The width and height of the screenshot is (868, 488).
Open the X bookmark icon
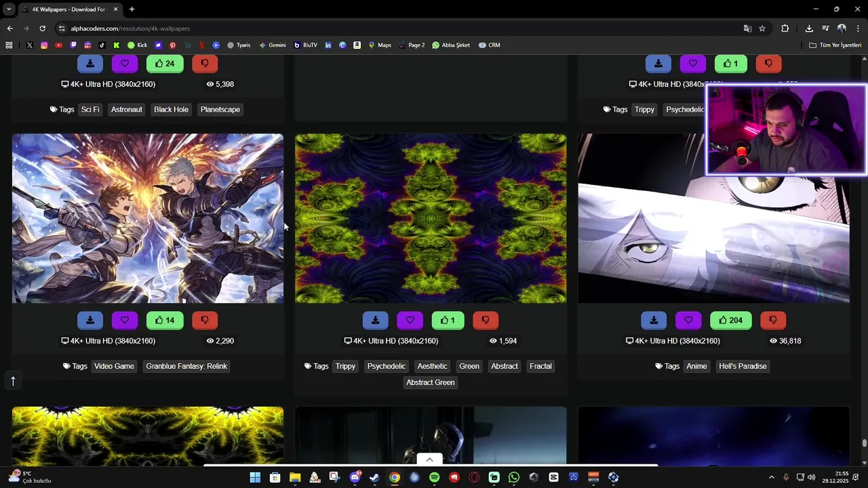[x=30, y=45]
